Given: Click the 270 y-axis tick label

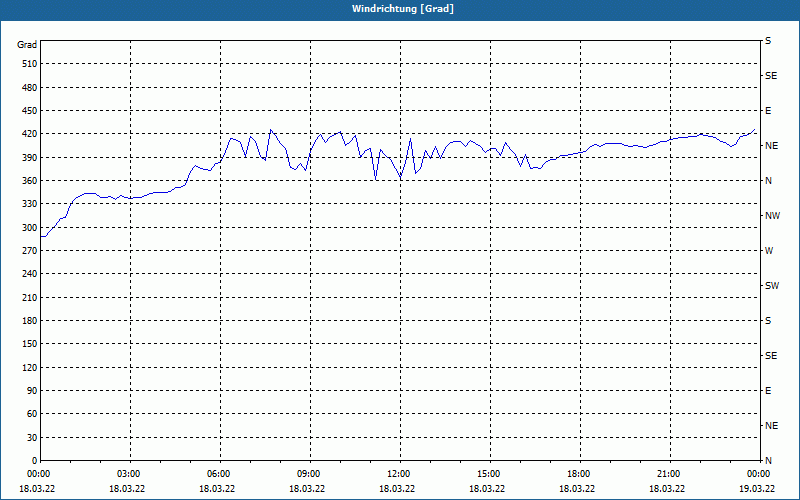Looking at the screenshot, I should [30, 251].
